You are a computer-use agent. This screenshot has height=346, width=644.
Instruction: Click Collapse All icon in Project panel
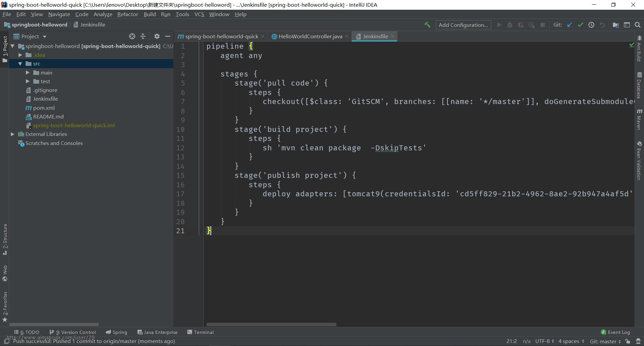click(x=143, y=36)
